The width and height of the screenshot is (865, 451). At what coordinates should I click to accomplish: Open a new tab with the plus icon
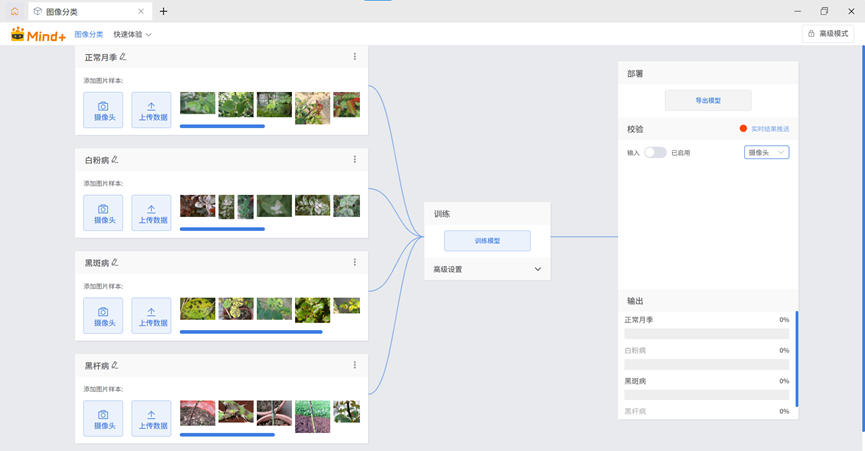pos(164,11)
